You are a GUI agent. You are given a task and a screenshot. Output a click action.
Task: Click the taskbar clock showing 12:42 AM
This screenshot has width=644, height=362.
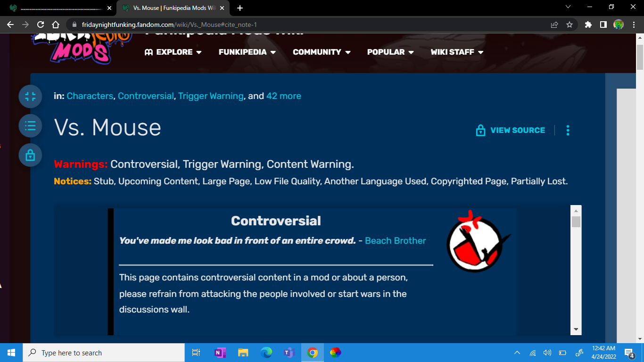tap(603, 353)
